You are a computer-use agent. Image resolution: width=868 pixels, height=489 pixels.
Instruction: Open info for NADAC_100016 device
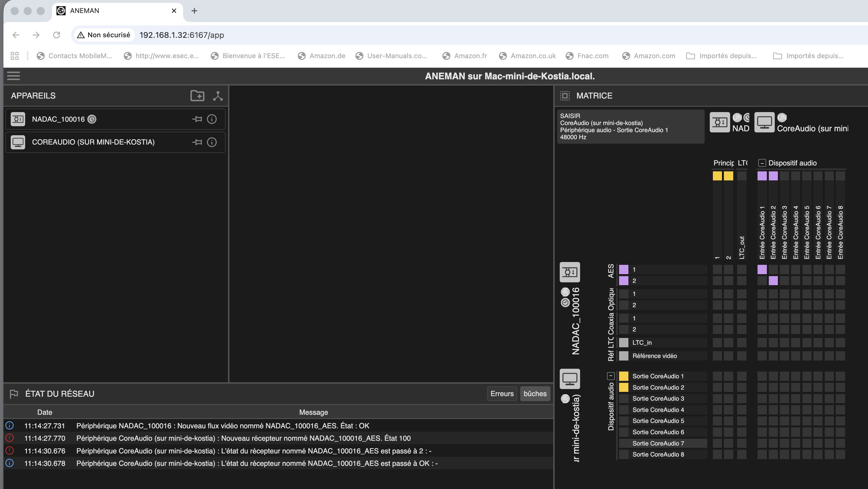[x=212, y=119]
